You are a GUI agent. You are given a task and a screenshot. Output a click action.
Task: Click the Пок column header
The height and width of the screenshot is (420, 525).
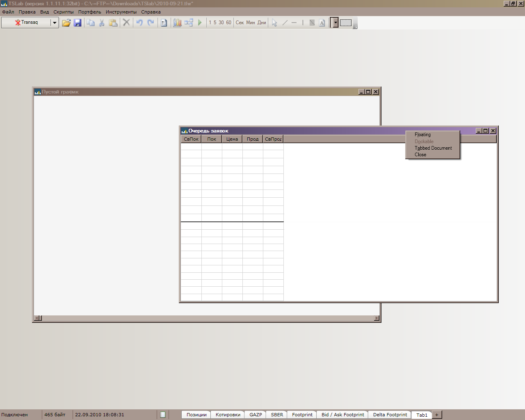[x=212, y=139]
